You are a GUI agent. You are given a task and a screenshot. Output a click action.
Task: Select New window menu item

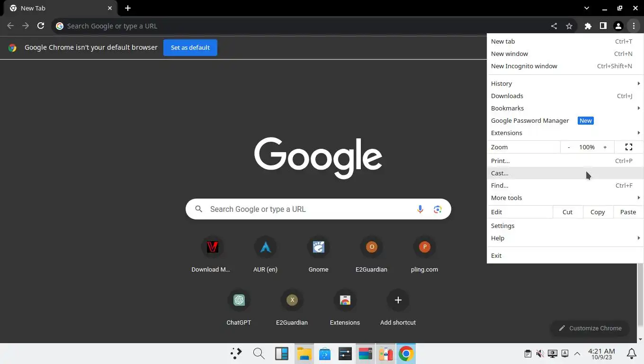coord(565,54)
